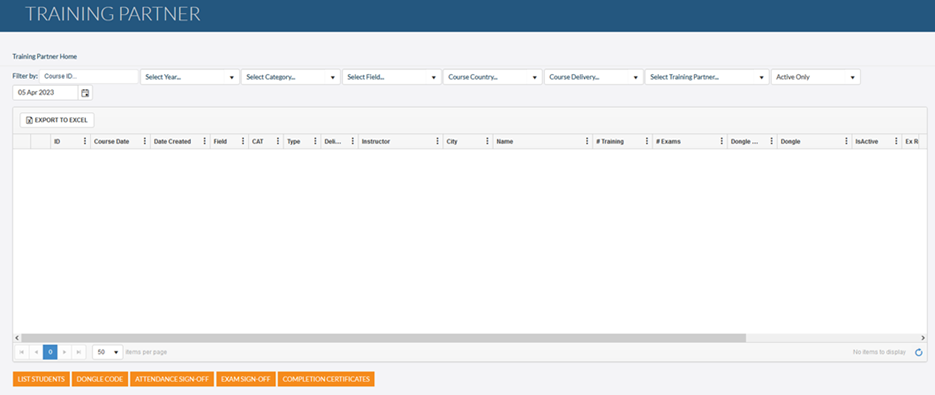Open the date picker calendar icon

click(85, 93)
